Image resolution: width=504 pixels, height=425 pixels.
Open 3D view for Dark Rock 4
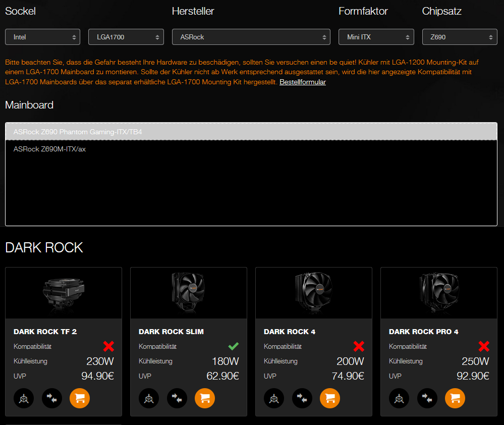pos(274,398)
